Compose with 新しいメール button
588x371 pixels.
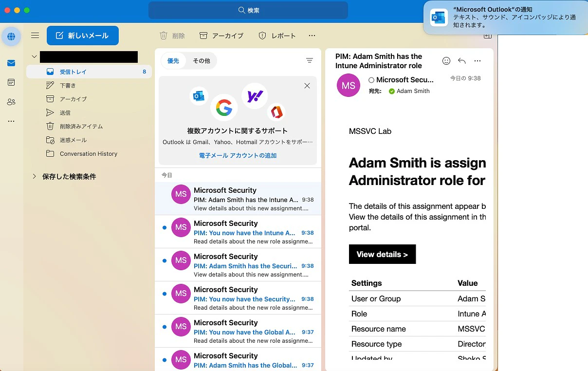[83, 36]
